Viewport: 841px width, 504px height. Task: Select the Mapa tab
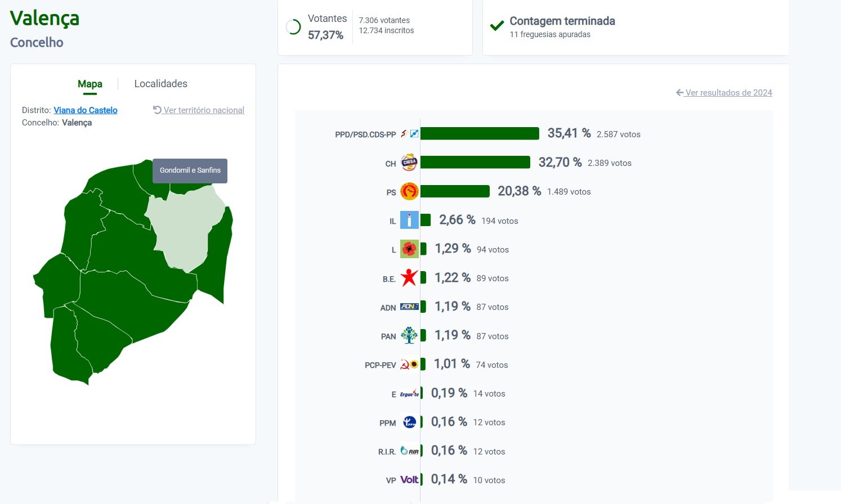[90, 84]
